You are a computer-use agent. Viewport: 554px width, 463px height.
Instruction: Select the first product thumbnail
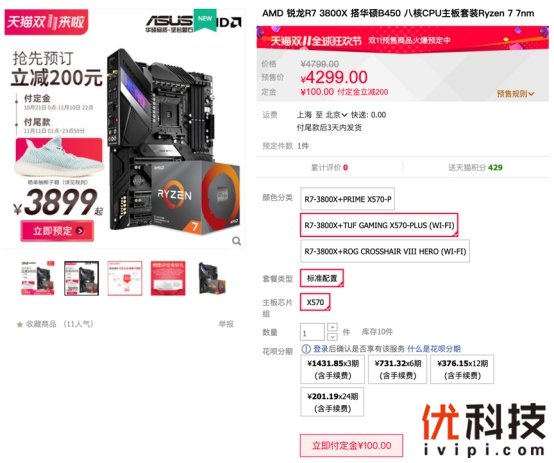38,278
